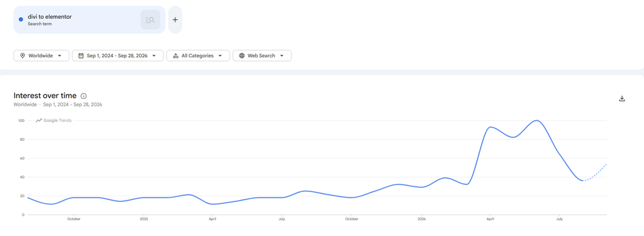Open the Interest over time help icon

pyautogui.click(x=84, y=96)
